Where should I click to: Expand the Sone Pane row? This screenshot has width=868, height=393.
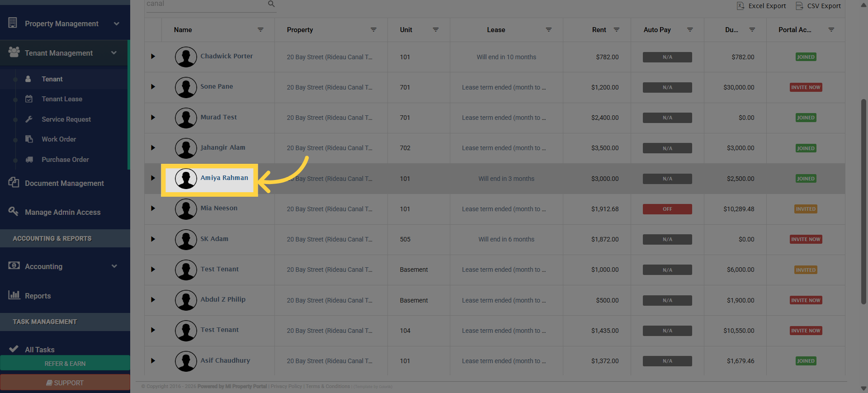[x=153, y=87]
